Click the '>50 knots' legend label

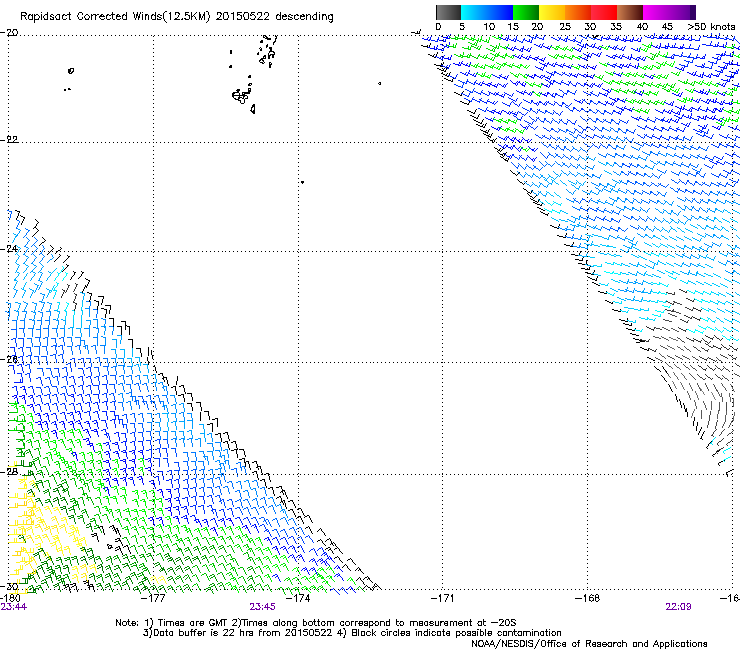711,27
